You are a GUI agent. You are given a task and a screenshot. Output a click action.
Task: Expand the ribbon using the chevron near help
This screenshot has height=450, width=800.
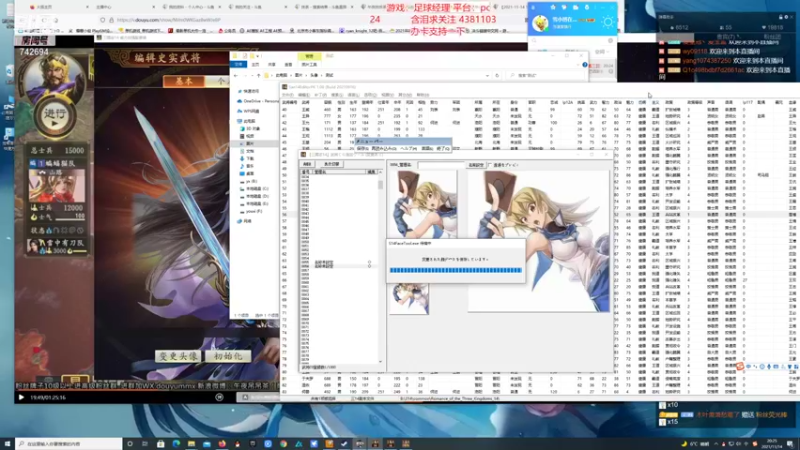coord(578,65)
